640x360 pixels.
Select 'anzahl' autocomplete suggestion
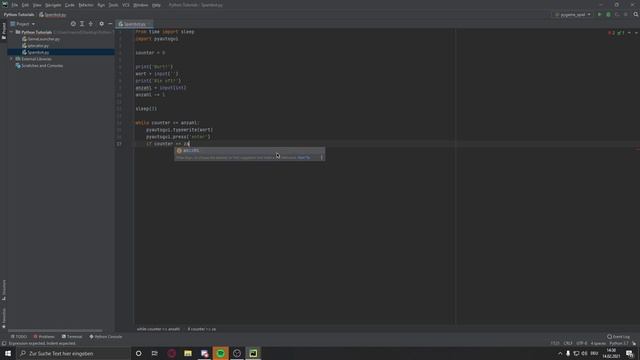(x=250, y=151)
